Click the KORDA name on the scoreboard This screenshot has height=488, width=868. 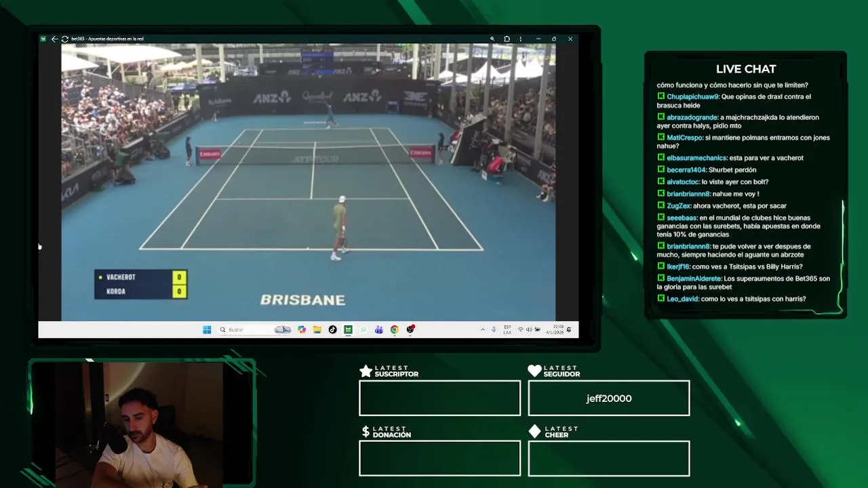click(116, 291)
